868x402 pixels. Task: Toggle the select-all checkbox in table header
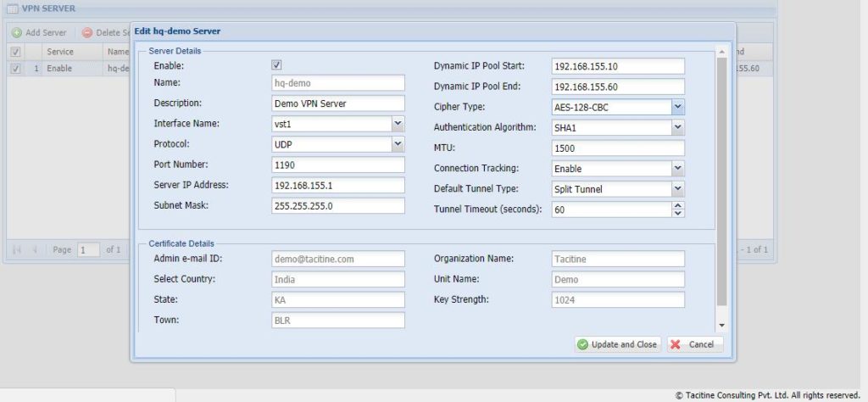(15, 52)
